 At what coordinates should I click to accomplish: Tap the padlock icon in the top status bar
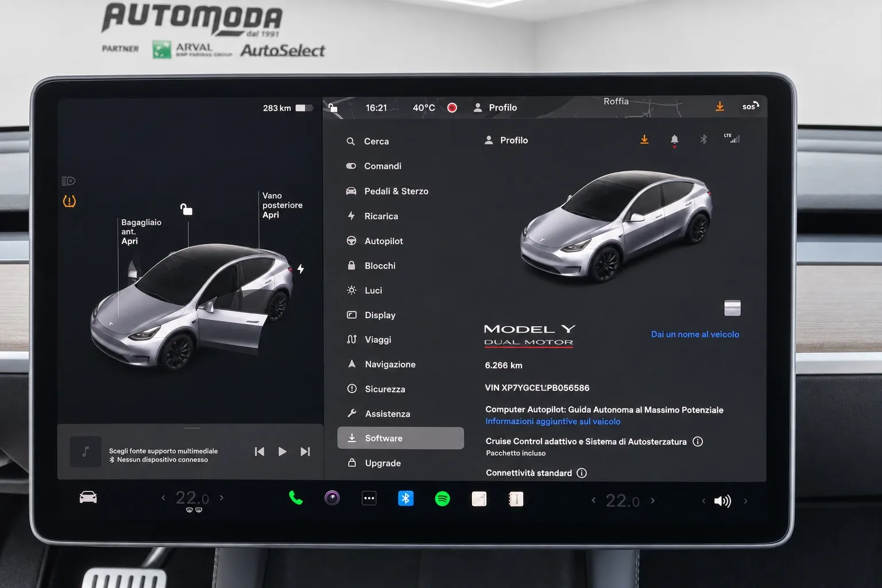click(x=333, y=107)
